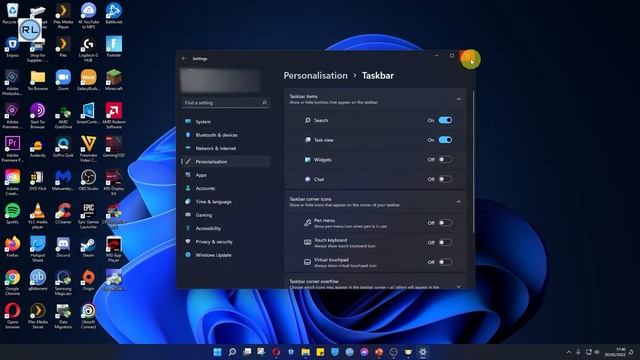Select the Spotify desktop icon
Image resolution: width=640 pixels, height=360 pixels.
pos(12,213)
